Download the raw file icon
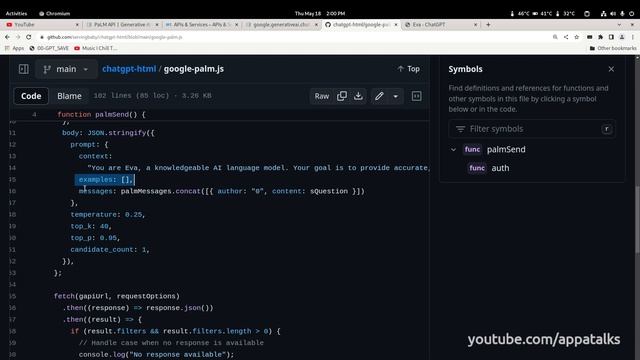 click(358, 96)
